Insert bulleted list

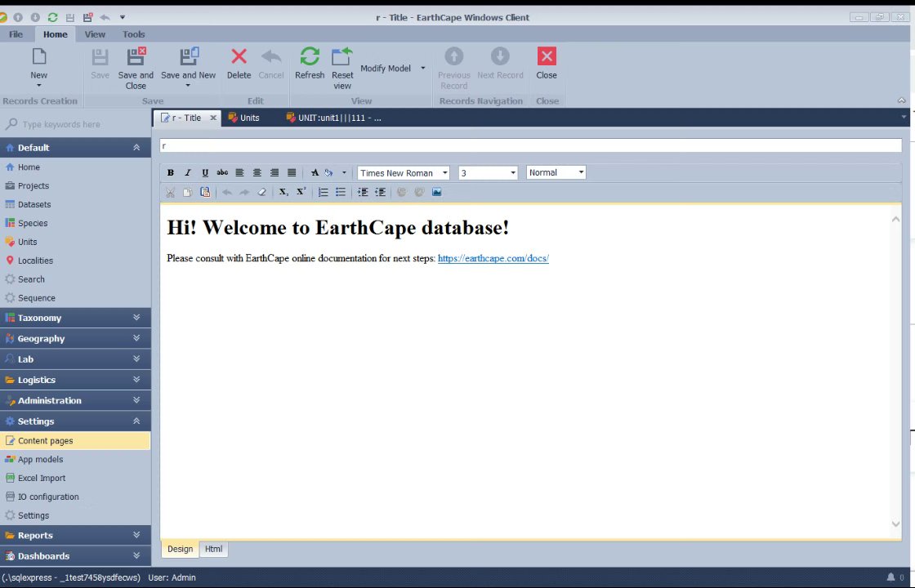(341, 192)
